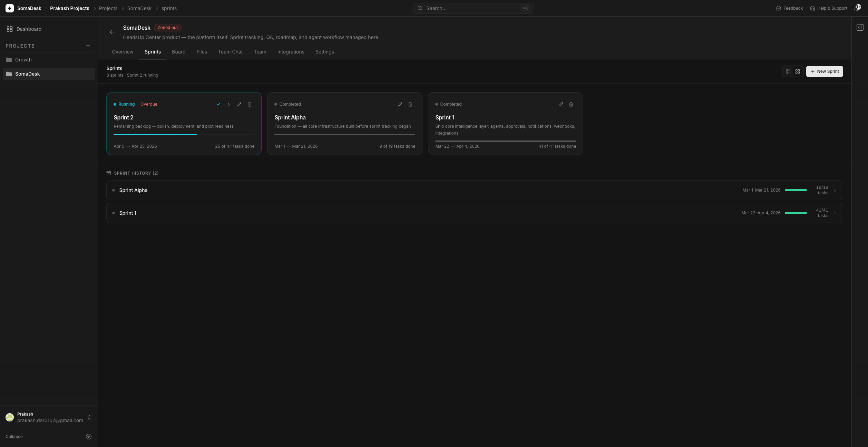Delete Sprint Alpha with the trash icon
Viewport: 868px width, 447px height.
[410, 104]
